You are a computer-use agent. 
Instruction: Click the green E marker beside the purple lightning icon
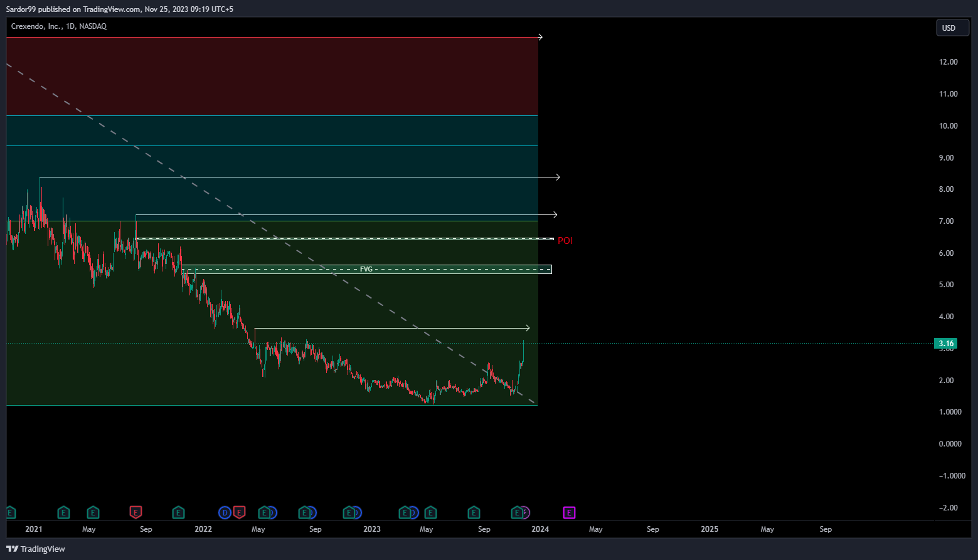(x=517, y=513)
